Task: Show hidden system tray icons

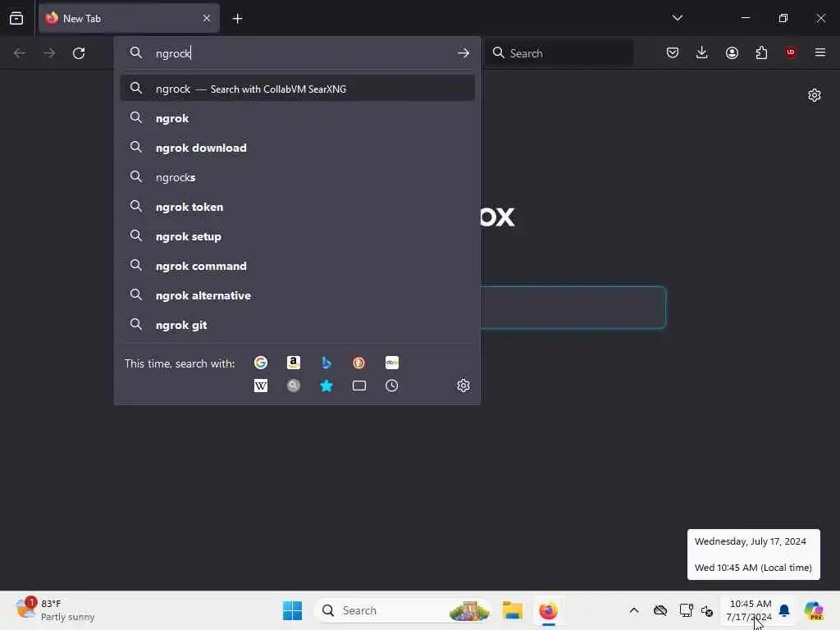Action: coord(634,610)
